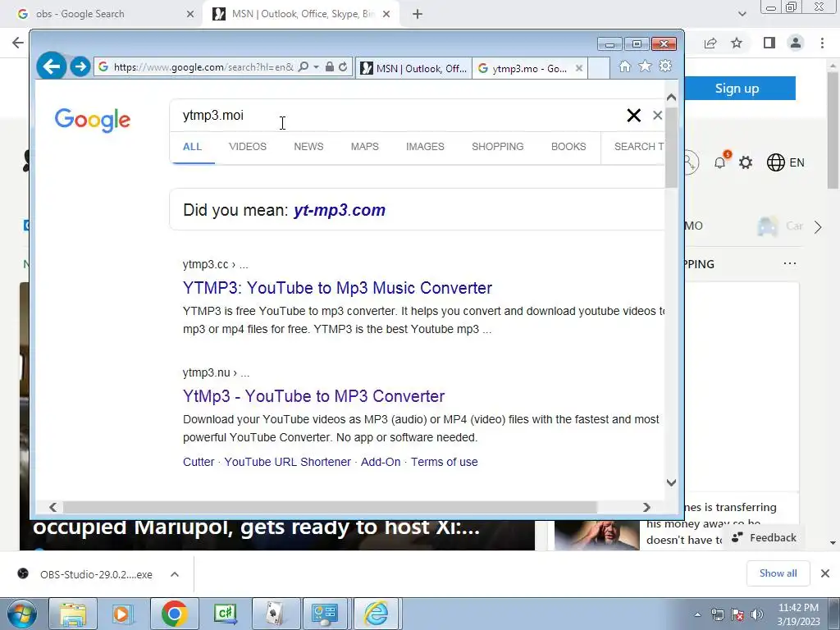The width and height of the screenshot is (840, 630).
Task: Go back in Internet Explorer
Action: pos(52,66)
